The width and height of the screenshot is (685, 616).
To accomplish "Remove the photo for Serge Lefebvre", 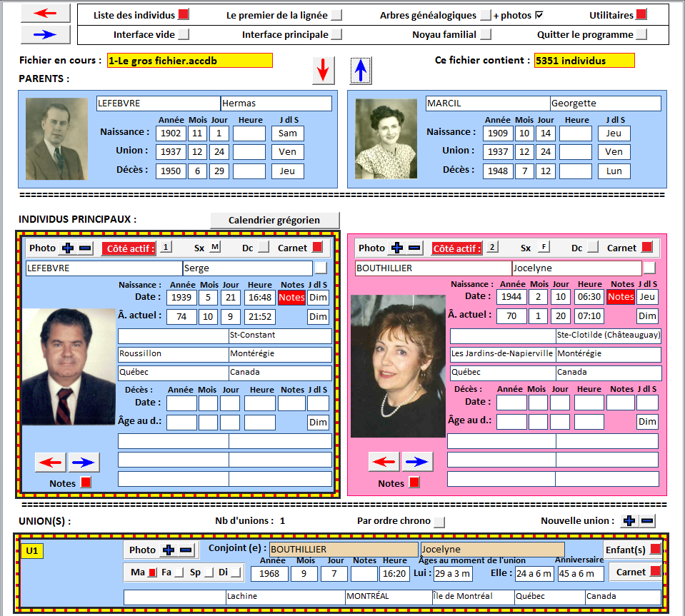I will tap(85, 248).
